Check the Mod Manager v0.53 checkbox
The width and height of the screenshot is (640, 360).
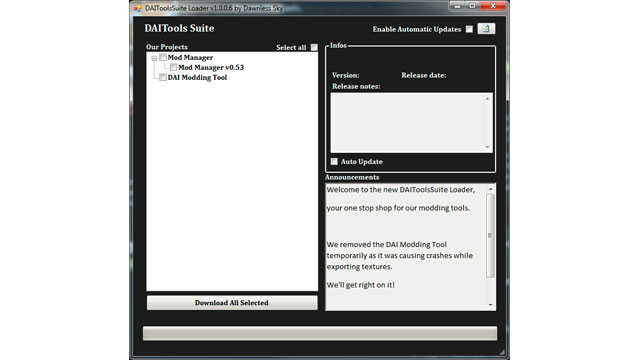(173, 67)
